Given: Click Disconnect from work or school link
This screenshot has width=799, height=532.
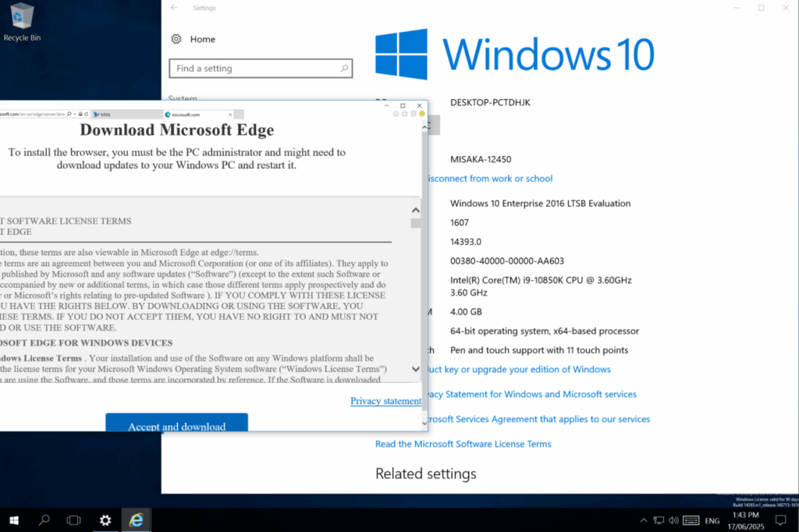Looking at the screenshot, I should (x=490, y=179).
